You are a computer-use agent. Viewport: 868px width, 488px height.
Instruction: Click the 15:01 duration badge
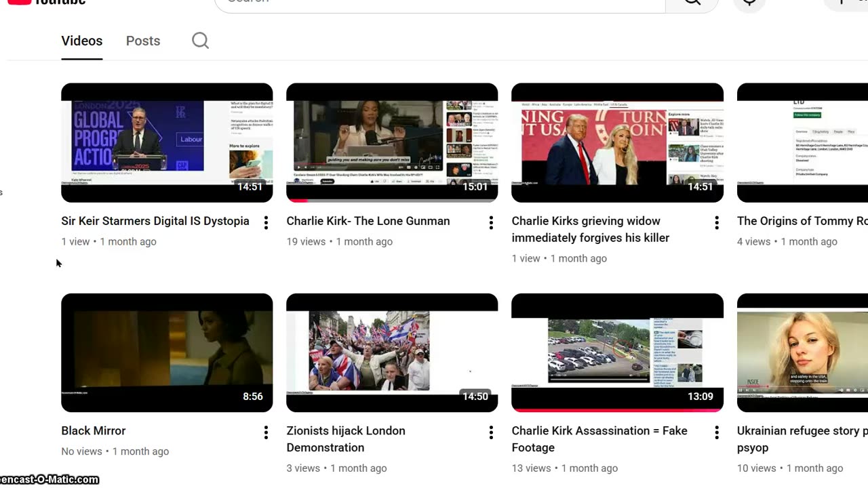coord(475,187)
